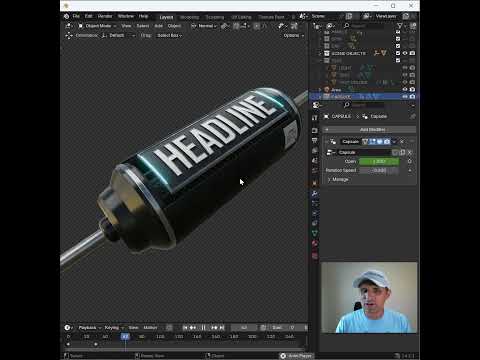Toggle Area light render camera icon
The width and height of the screenshot is (480, 360).
click(x=412, y=89)
